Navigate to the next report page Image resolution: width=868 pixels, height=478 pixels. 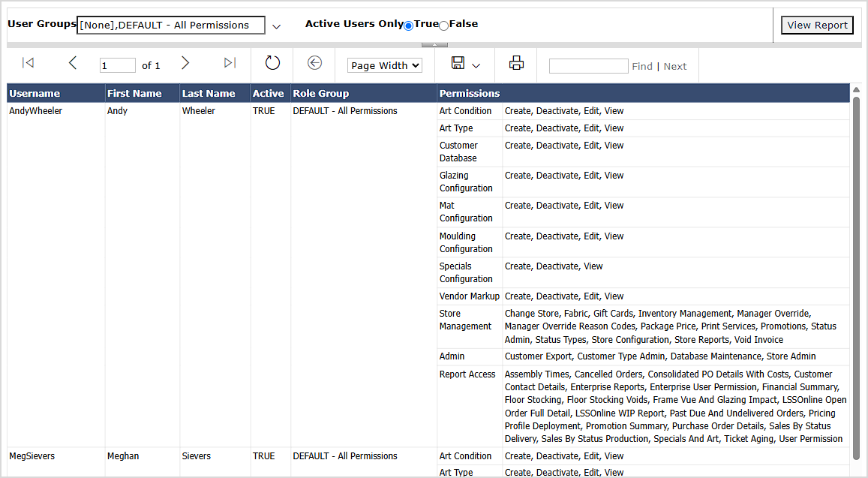(x=185, y=63)
